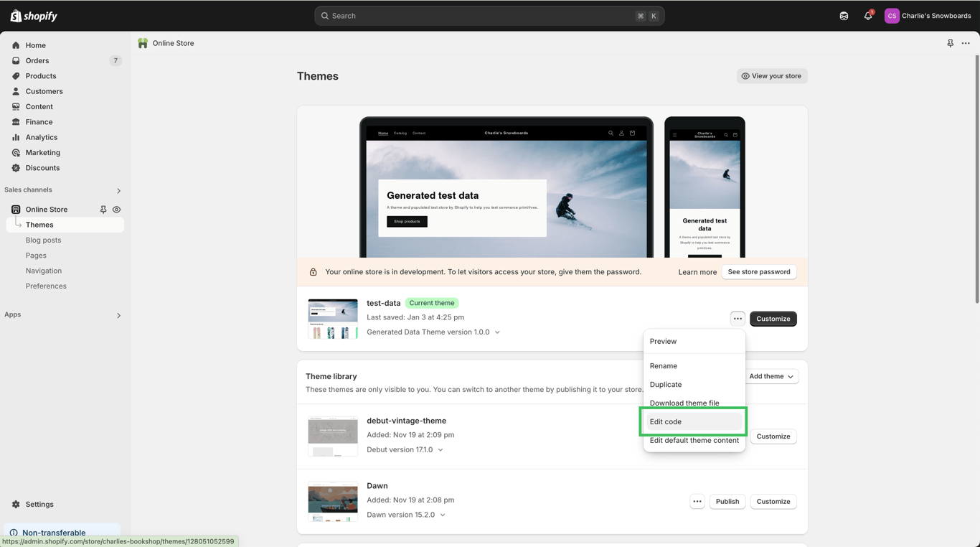Viewport: 980px width, 547px height.
Task: Click the three-dot menu on test-data theme
Action: tap(738, 318)
